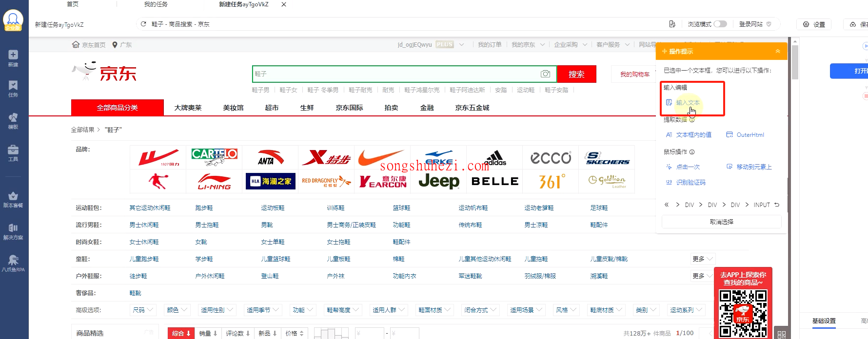Sort results by 价格

tap(295, 333)
